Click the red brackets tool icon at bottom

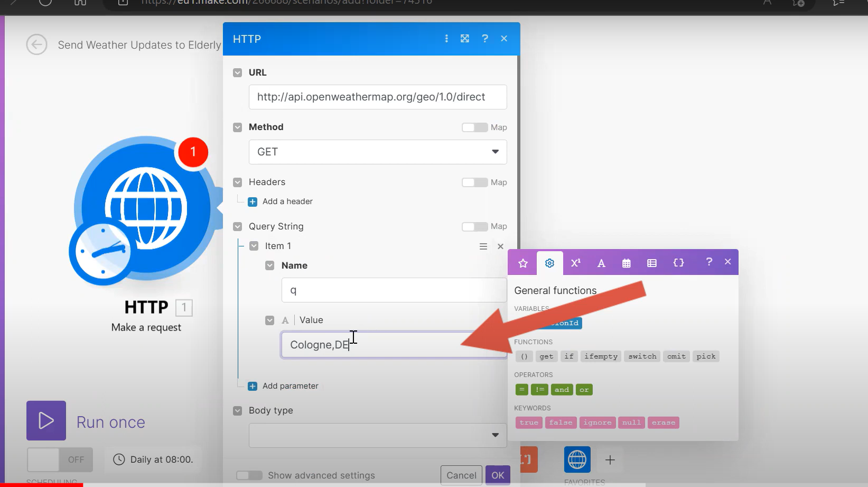[x=528, y=460]
